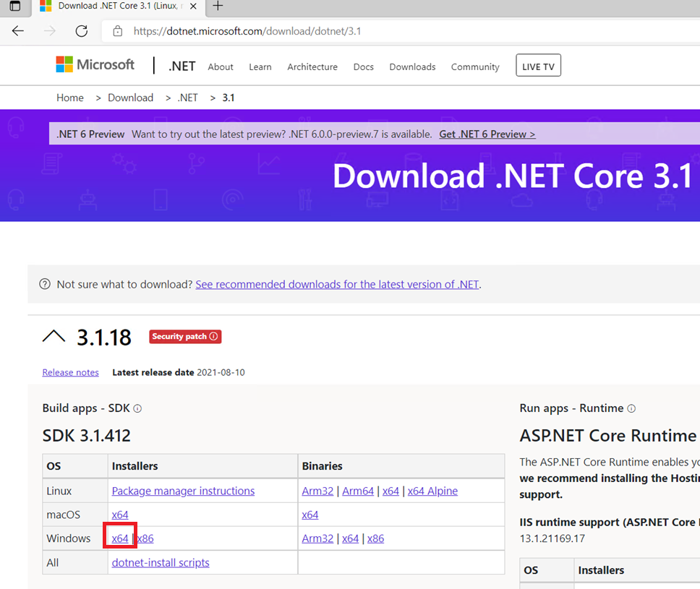700x589 pixels.
Task: Open recommended downloads for latest .NET link
Action: coord(337,284)
